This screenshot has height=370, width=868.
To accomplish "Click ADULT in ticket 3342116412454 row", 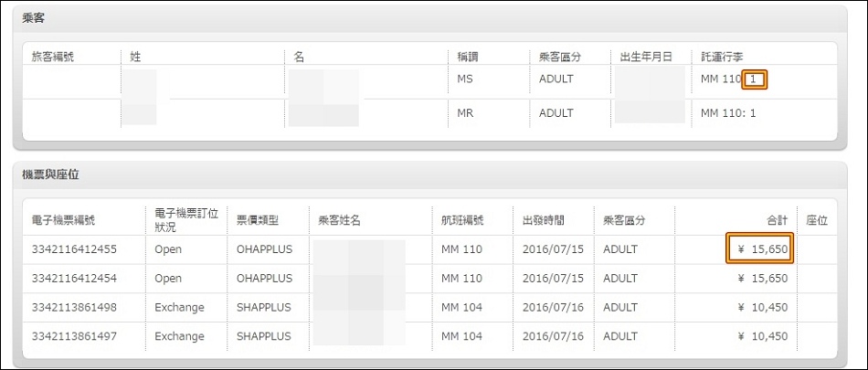I will (620, 279).
